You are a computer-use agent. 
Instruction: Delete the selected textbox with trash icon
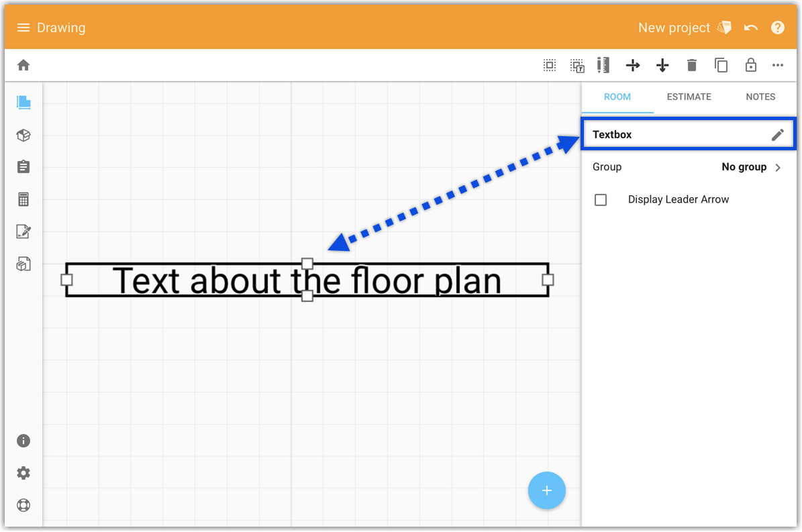[x=691, y=66]
